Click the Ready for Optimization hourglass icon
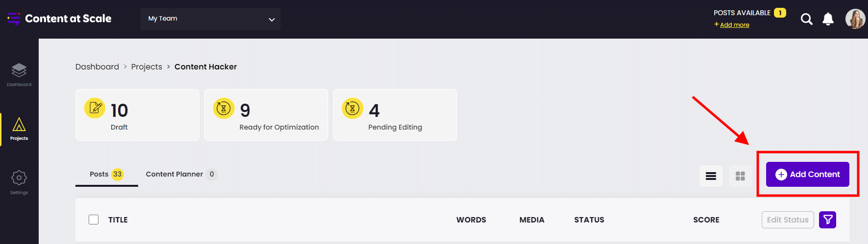The image size is (868, 244). [223, 108]
